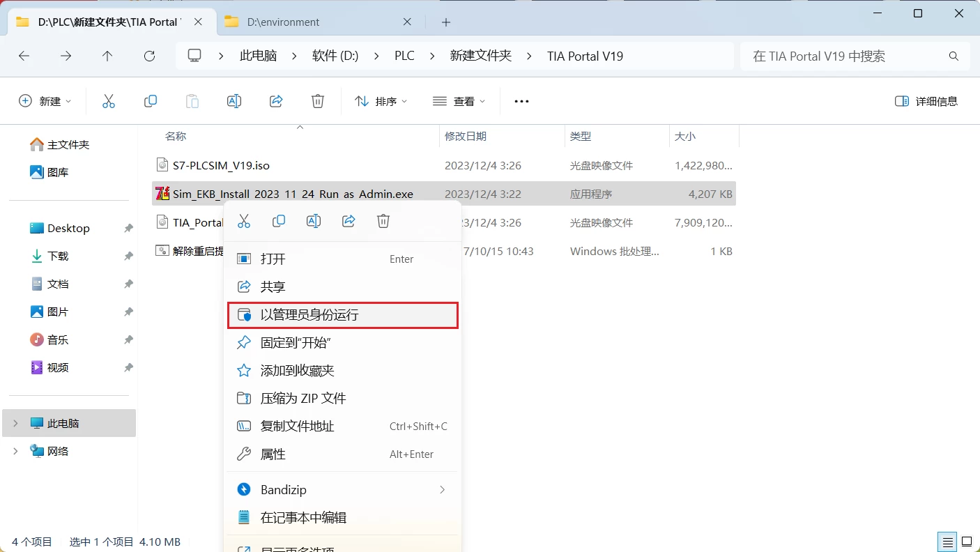Choose 在记事本中编辑 menu item

point(342,518)
